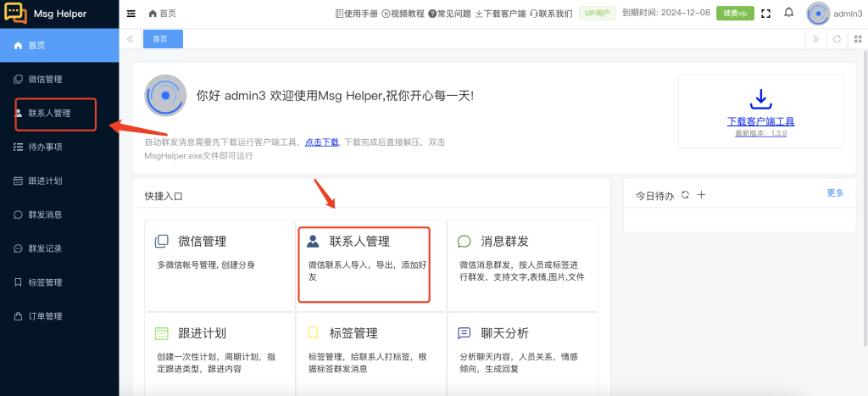Click the green 续费vip button
868x396 pixels.
click(733, 14)
